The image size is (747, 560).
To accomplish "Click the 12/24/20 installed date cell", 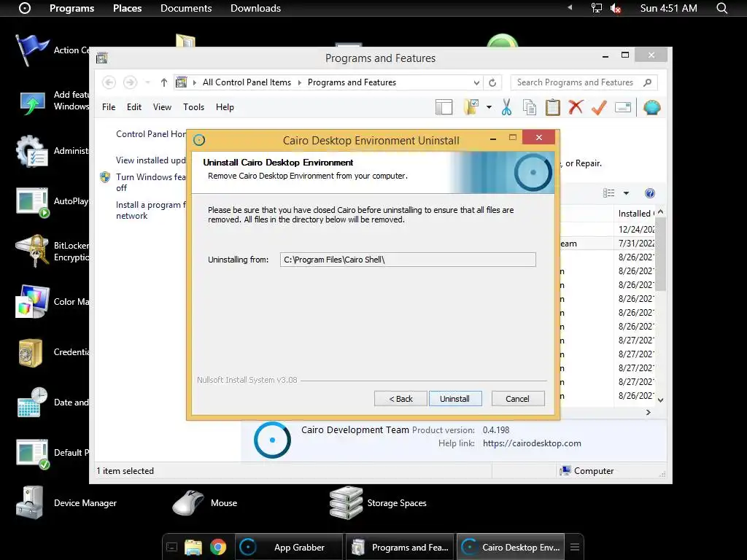I will click(636, 230).
